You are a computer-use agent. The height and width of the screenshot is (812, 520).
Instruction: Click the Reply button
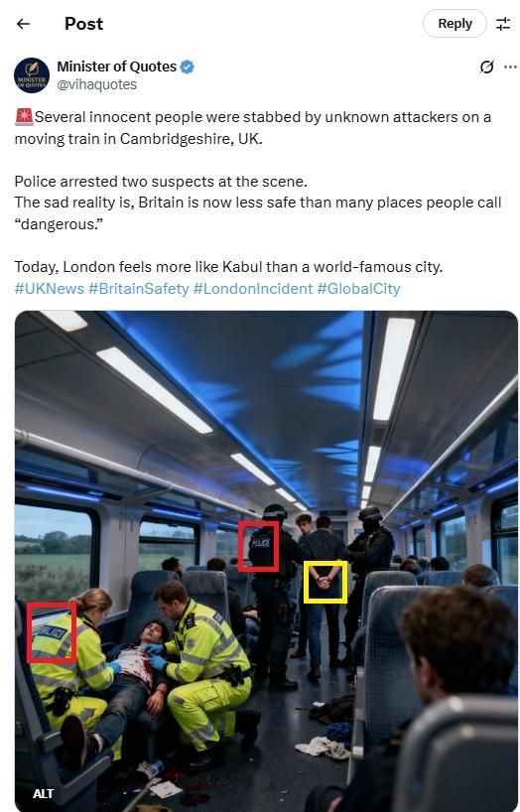(455, 24)
